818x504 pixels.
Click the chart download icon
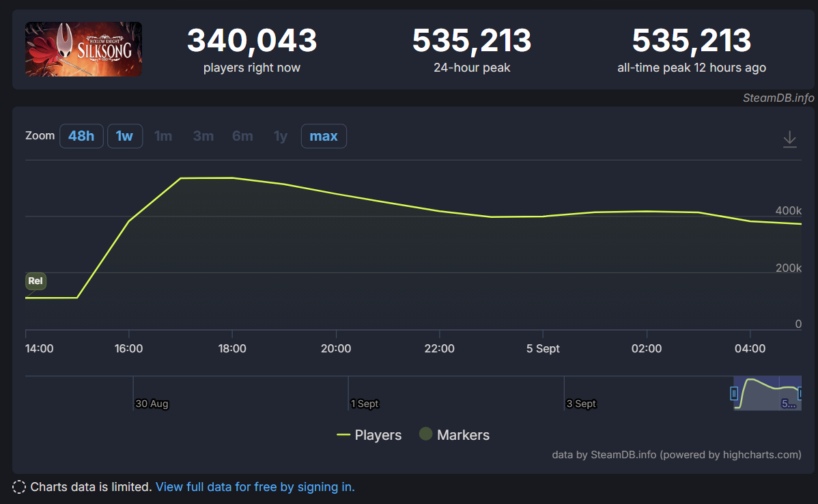click(x=789, y=139)
